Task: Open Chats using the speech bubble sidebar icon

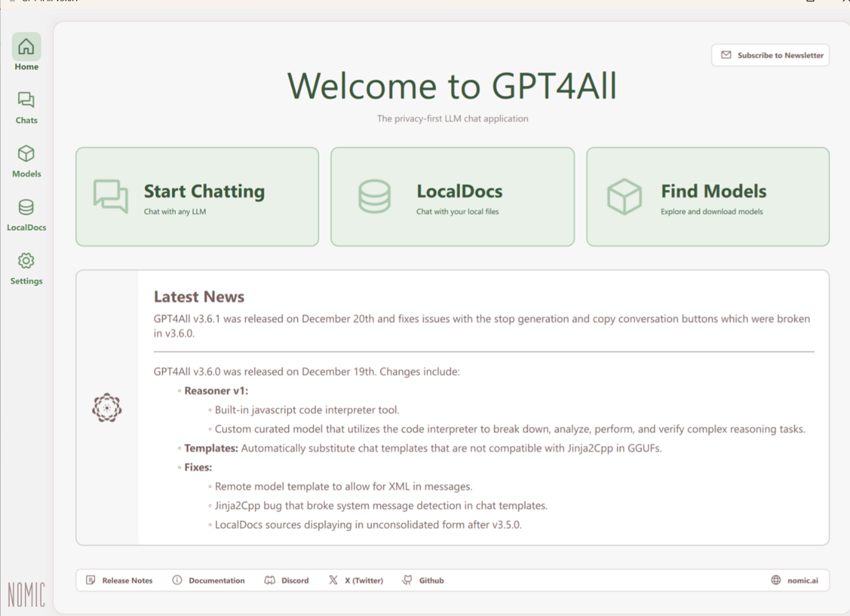Action: [26, 99]
